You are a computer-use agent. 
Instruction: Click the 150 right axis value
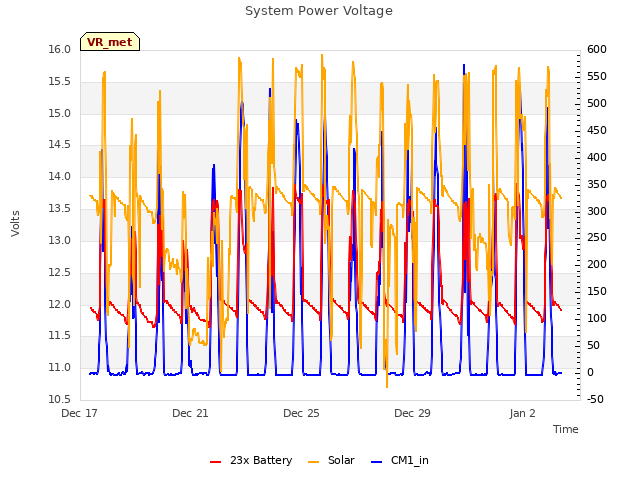[x=597, y=291]
